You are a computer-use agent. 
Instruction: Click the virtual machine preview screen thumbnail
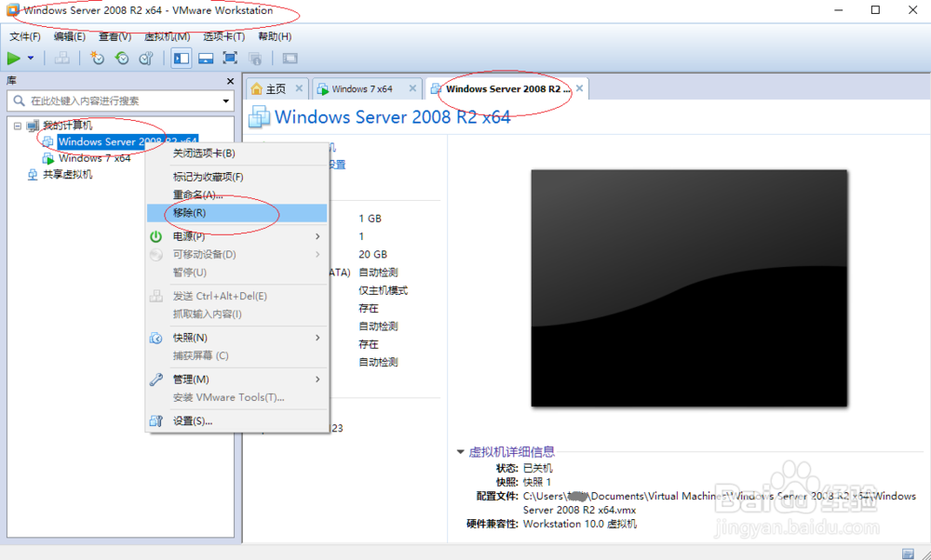[x=689, y=288]
